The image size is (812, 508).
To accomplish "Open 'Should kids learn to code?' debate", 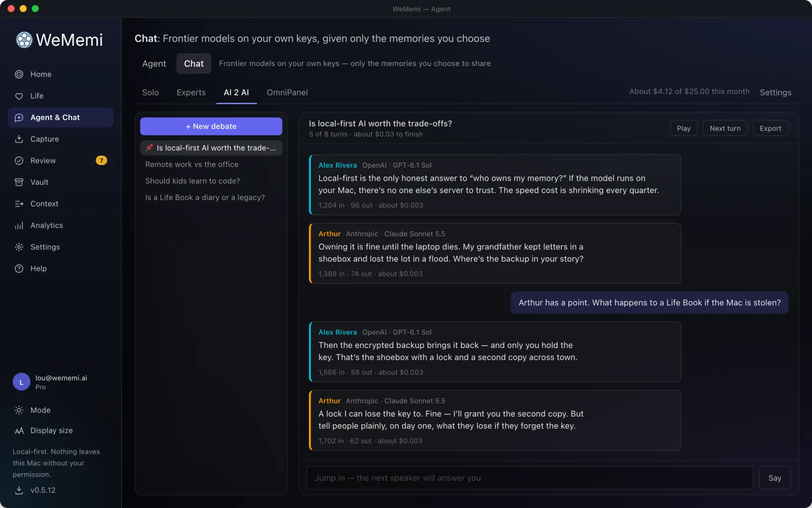I will click(211, 181).
